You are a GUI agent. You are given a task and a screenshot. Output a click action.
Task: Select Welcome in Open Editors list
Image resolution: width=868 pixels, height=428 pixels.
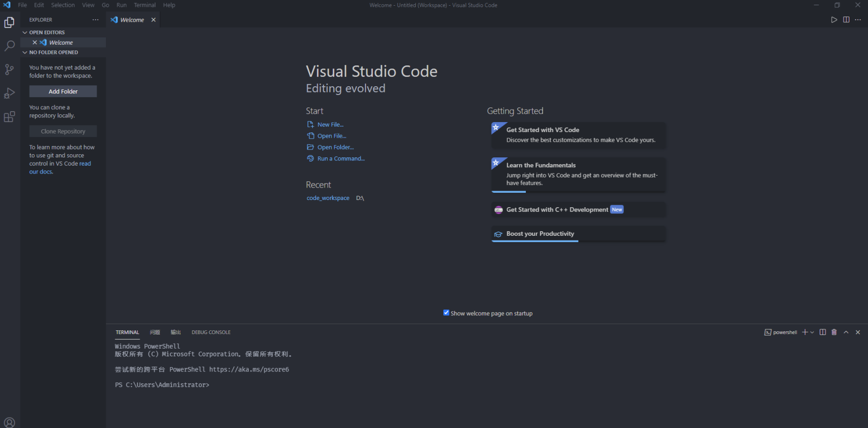[x=63, y=43]
